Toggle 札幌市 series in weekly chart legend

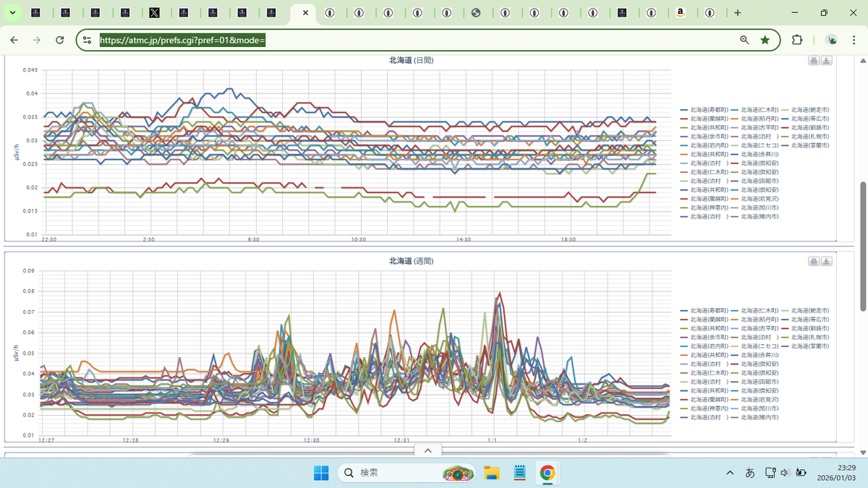tap(805, 337)
